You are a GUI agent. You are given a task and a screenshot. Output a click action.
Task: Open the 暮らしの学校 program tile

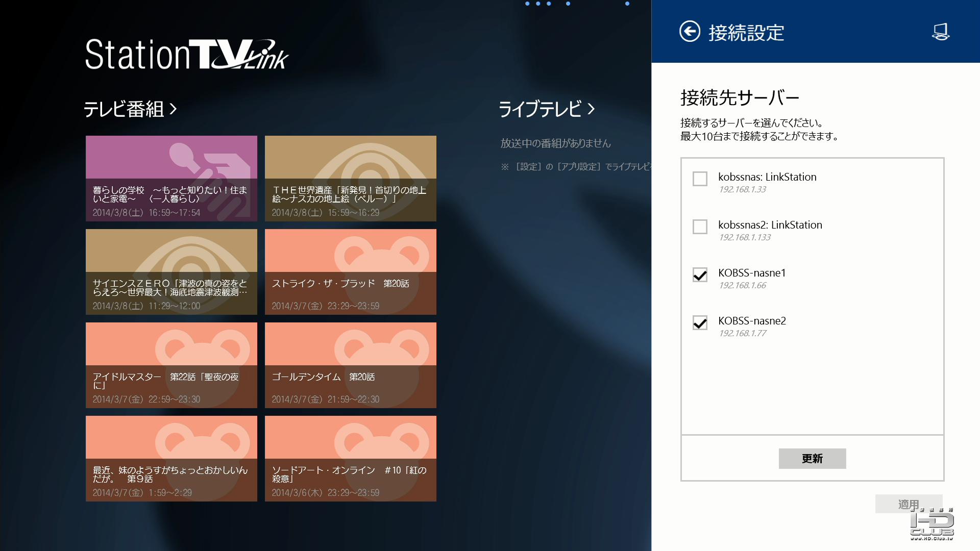pos(171,178)
